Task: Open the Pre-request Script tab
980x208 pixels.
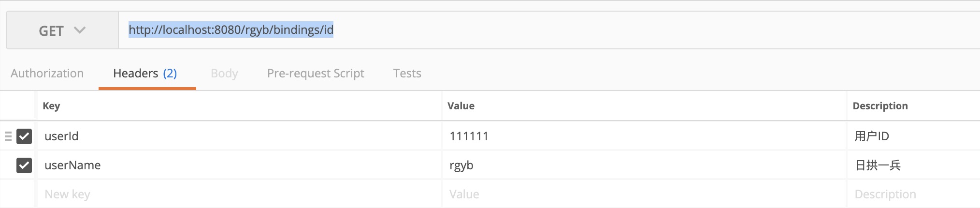Action: coord(316,74)
